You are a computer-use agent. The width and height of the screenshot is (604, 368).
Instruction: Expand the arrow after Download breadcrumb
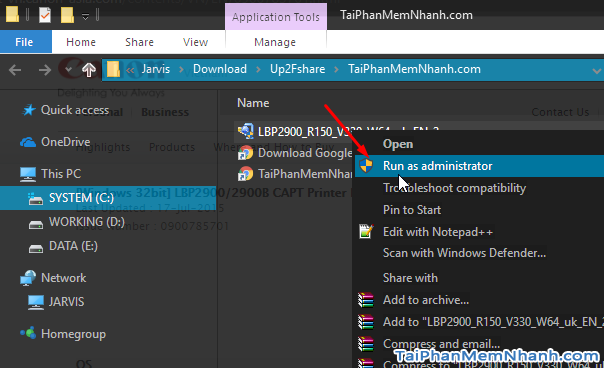[258, 70]
